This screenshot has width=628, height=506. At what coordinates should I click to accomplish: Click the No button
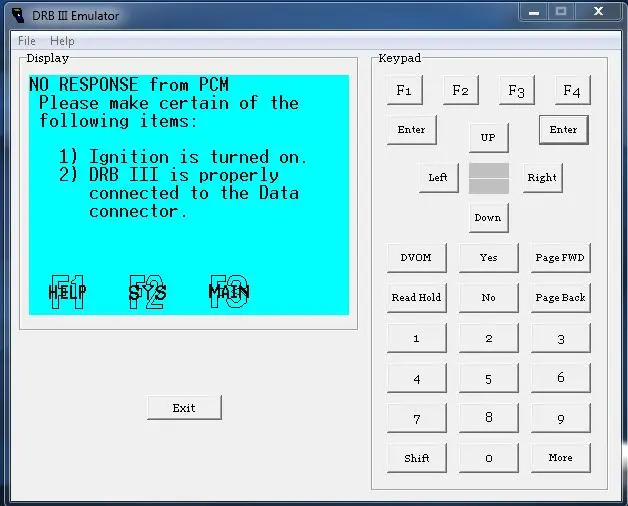tap(489, 298)
